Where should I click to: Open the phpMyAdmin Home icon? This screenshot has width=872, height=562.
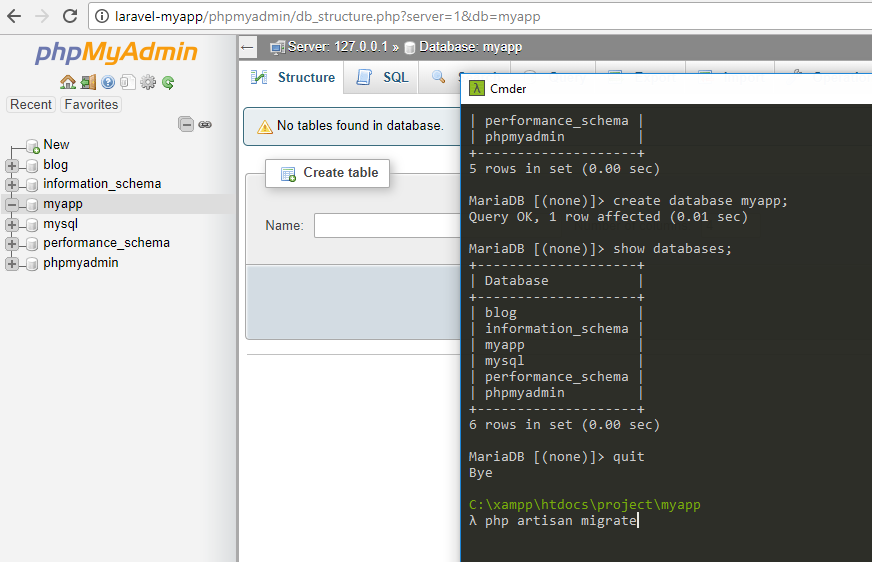(68, 82)
